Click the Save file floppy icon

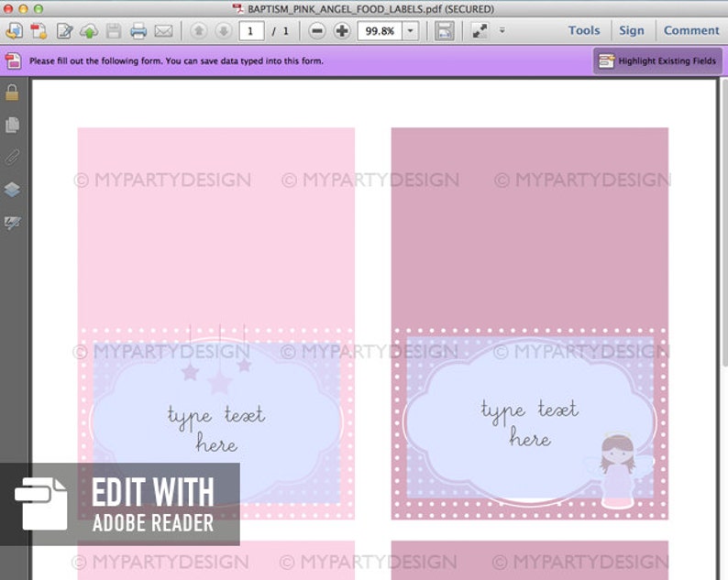tap(114, 31)
